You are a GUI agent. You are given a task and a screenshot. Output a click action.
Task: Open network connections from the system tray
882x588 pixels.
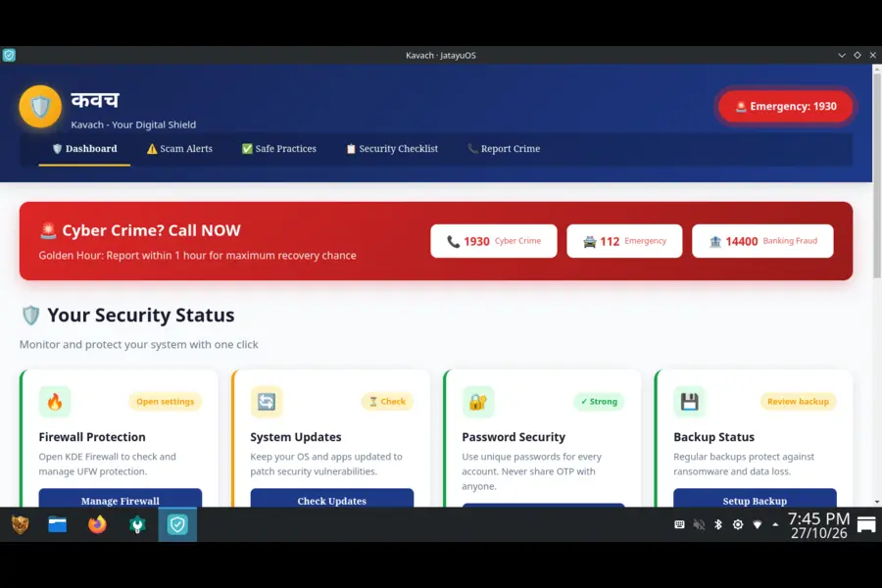click(758, 524)
